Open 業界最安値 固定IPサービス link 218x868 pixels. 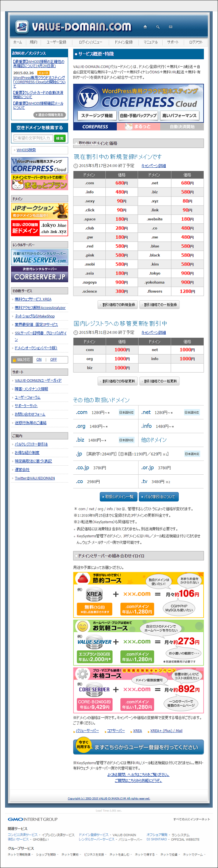pyautogui.click(x=37, y=324)
